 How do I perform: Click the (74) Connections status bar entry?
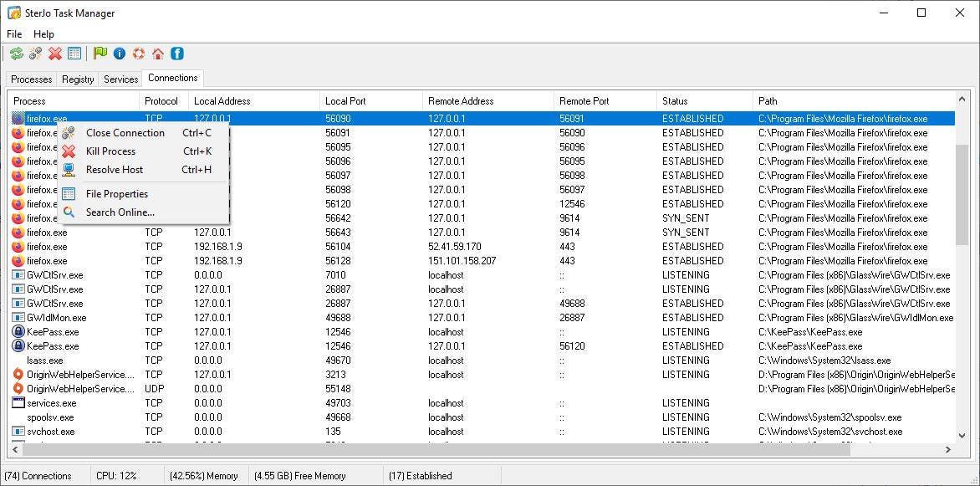tap(47, 476)
